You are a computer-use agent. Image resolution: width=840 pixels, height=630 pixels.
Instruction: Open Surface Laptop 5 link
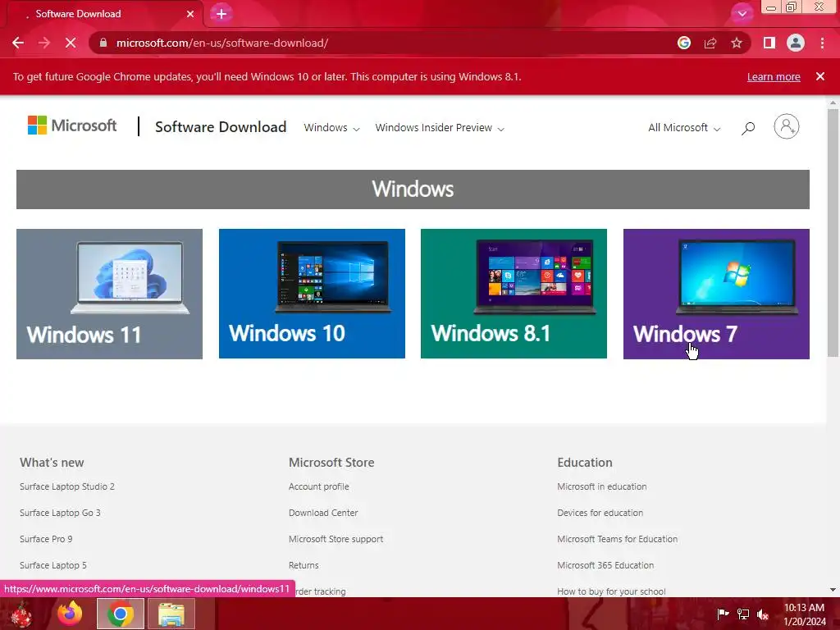(x=53, y=565)
